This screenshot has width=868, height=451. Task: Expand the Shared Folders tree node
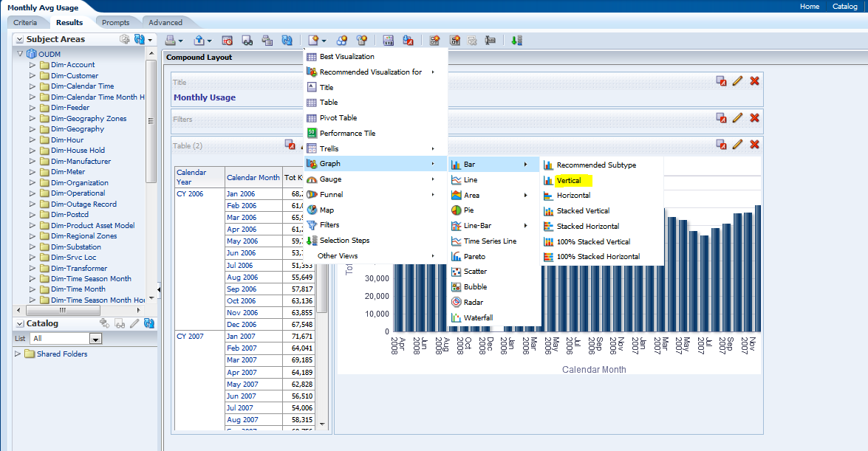(18, 354)
